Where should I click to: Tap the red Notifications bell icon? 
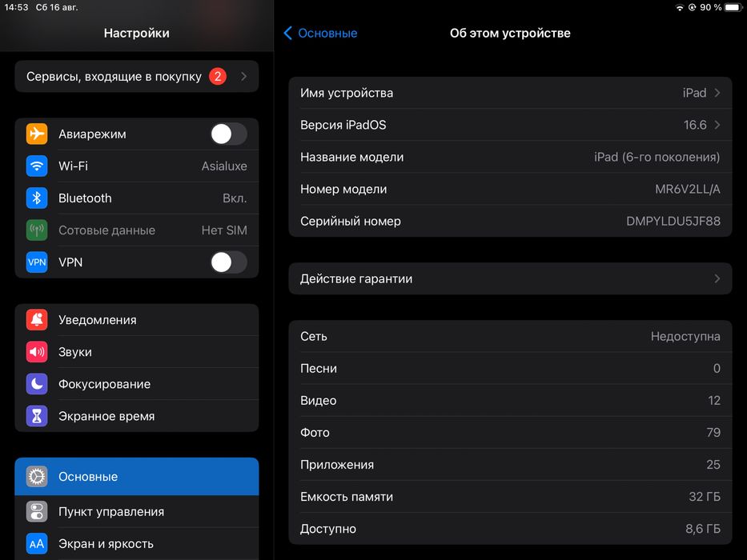click(x=37, y=319)
